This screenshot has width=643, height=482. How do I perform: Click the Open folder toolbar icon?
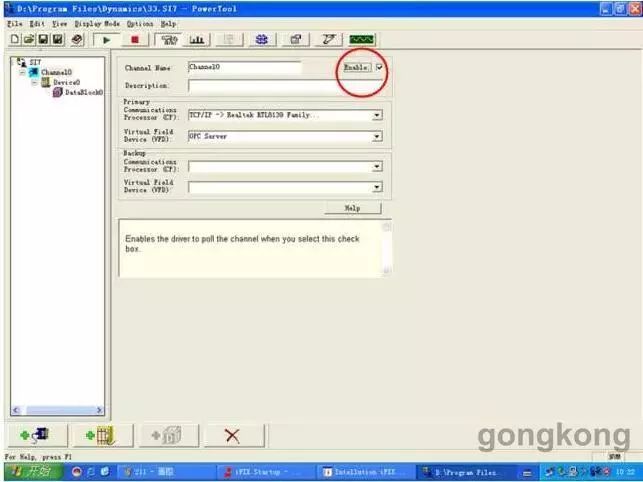(29, 40)
